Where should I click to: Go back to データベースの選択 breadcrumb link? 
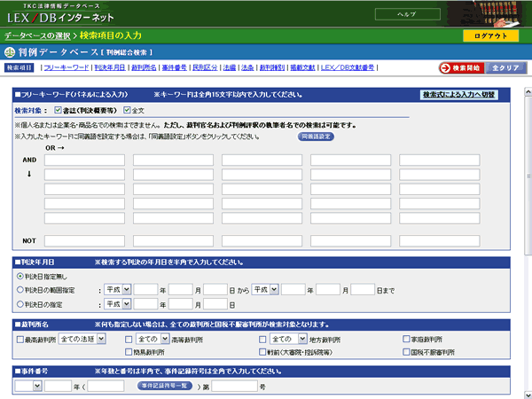[37, 35]
